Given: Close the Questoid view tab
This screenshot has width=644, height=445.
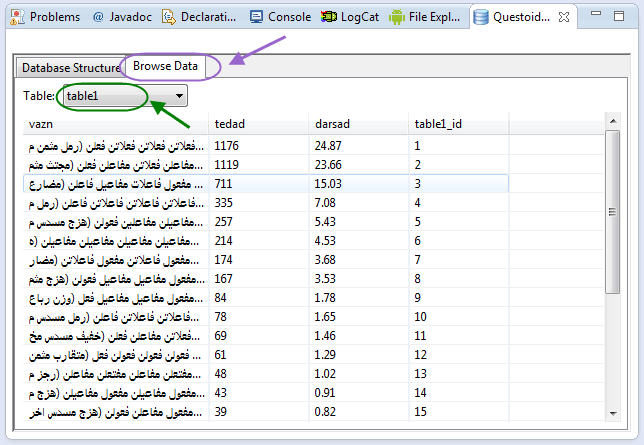Looking at the screenshot, I should click(564, 17).
